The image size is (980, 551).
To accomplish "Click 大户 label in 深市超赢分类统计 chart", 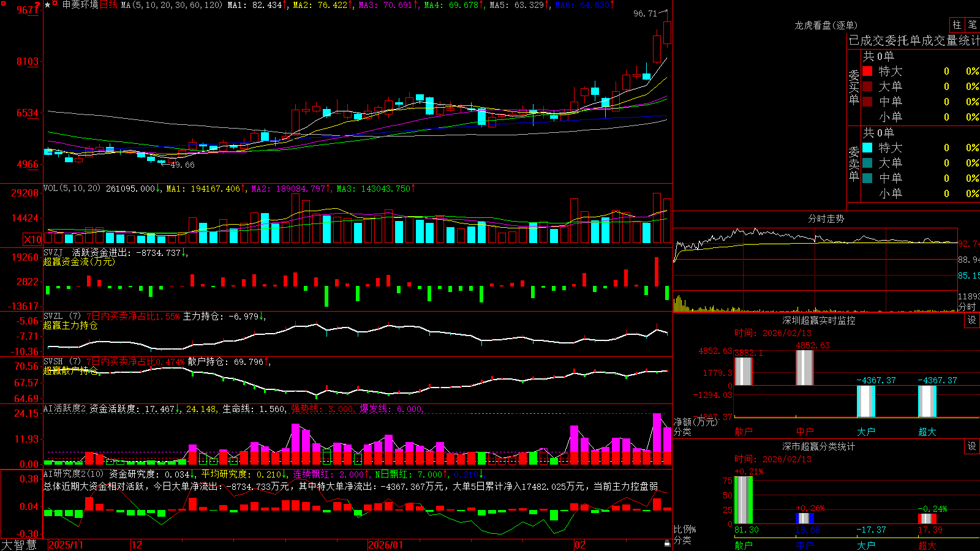I will click(866, 545).
